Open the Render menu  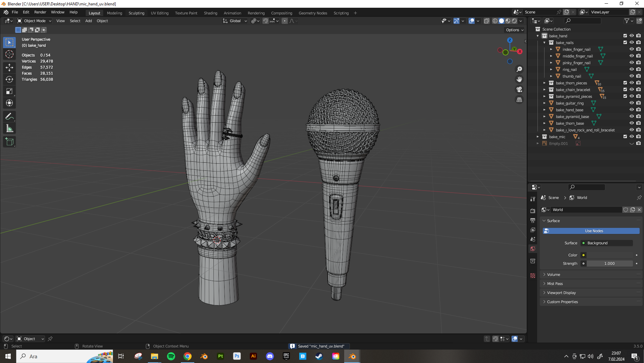pos(40,12)
